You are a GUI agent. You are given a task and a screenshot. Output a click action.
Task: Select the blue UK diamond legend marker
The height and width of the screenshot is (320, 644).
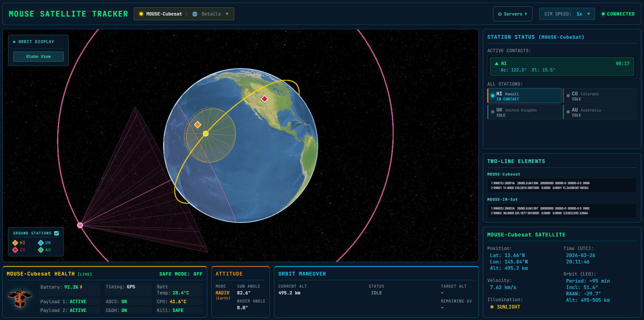point(41,243)
